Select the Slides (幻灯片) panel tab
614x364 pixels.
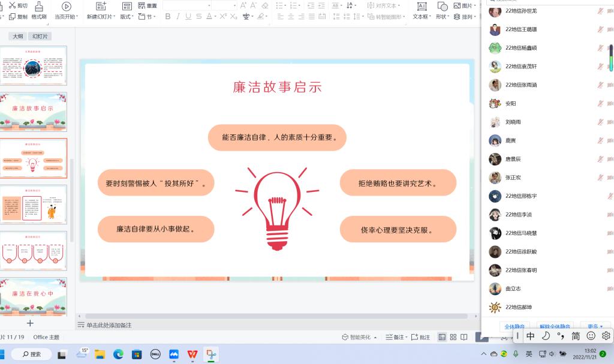coord(41,37)
